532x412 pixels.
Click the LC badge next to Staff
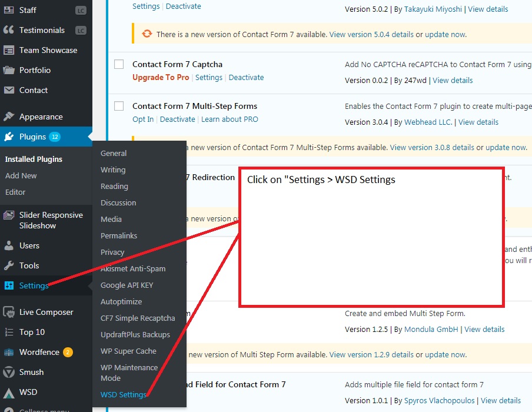click(81, 11)
